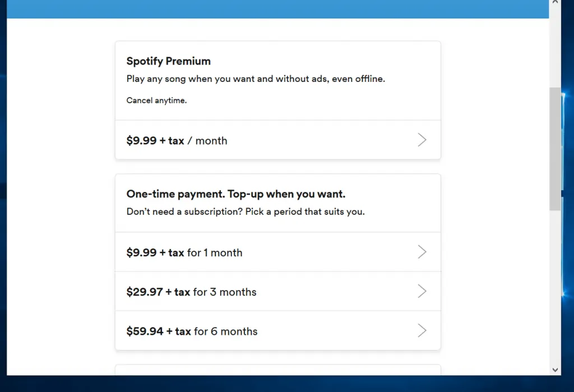Image resolution: width=574 pixels, height=392 pixels.
Task: Click the scrollbar track below the thumb
Action: click(x=555, y=280)
